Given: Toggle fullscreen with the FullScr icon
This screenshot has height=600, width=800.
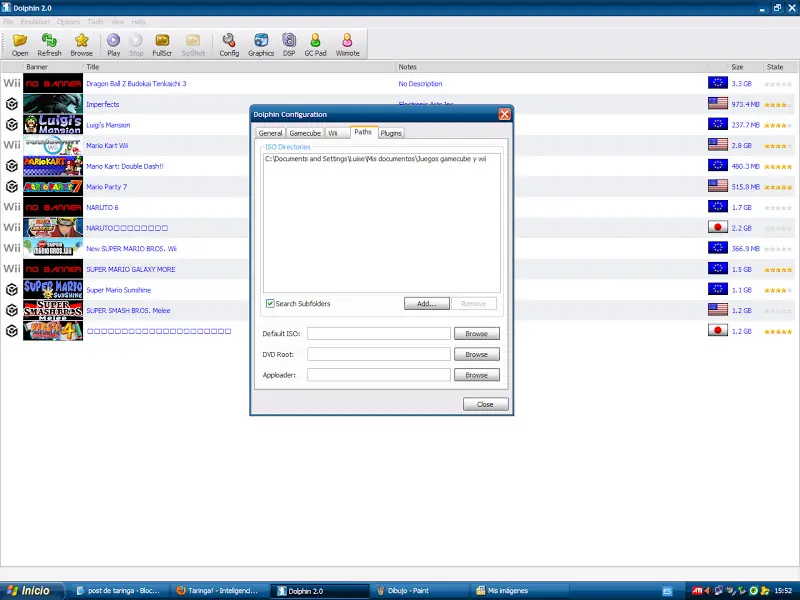Looking at the screenshot, I should point(162,44).
